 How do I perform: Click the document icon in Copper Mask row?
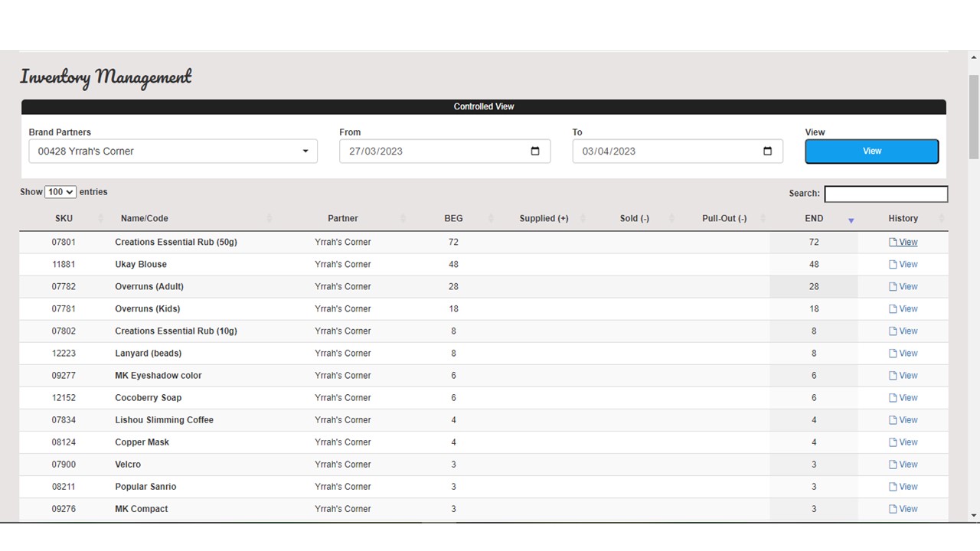pyautogui.click(x=893, y=442)
